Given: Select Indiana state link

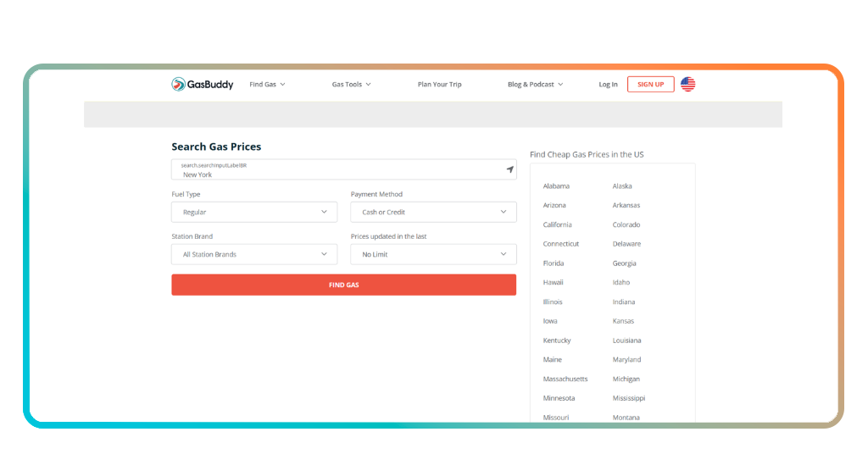Looking at the screenshot, I should click(623, 302).
